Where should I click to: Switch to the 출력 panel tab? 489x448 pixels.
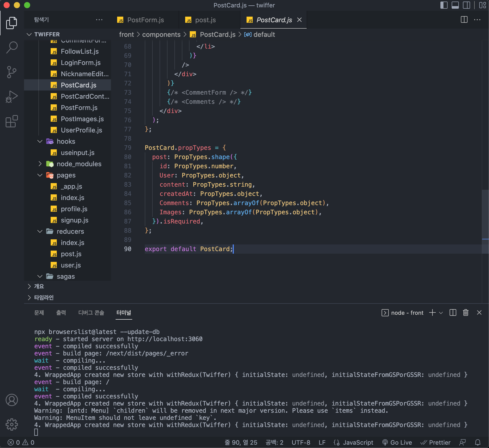point(61,312)
